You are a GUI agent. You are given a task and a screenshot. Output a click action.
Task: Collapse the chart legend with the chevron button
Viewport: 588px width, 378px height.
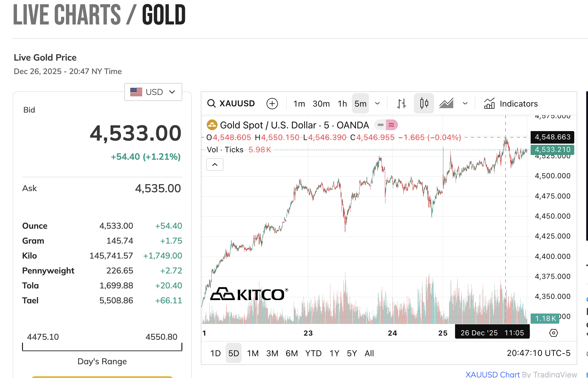[x=215, y=165]
